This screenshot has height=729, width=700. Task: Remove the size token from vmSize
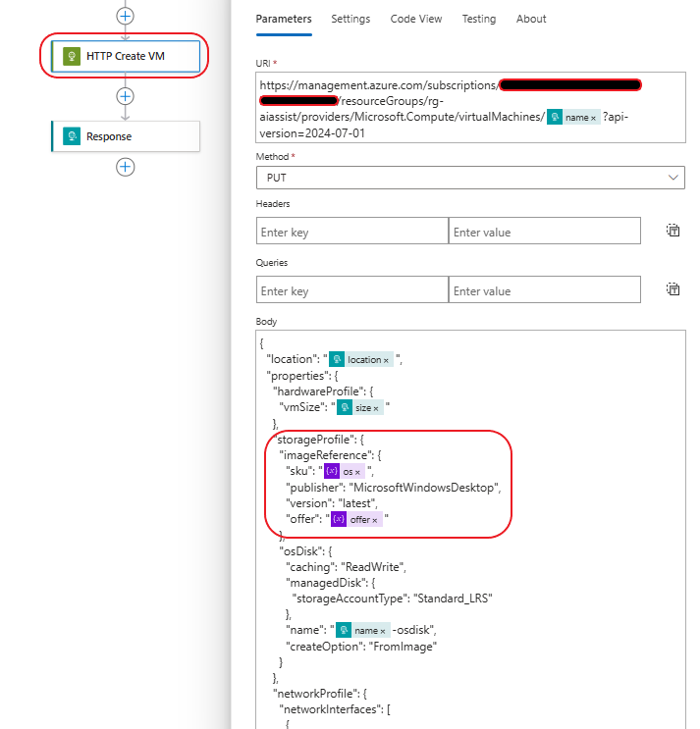pyautogui.click(x=376, y=409)
